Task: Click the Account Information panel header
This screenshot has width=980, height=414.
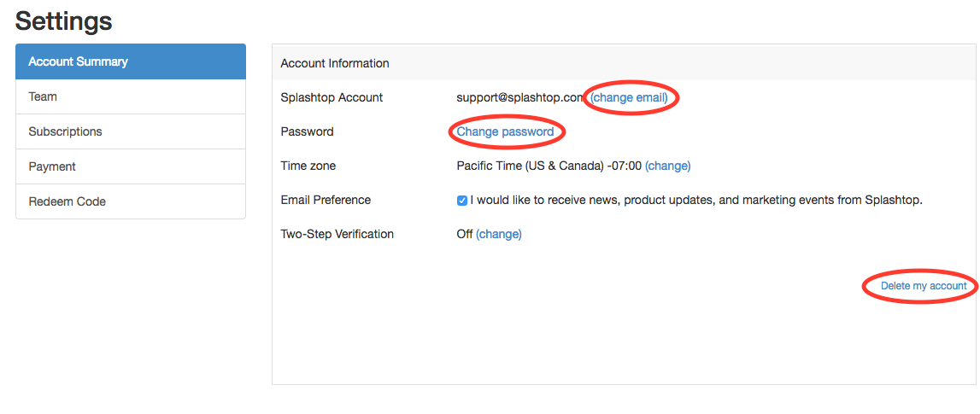Action: point(335,63)
